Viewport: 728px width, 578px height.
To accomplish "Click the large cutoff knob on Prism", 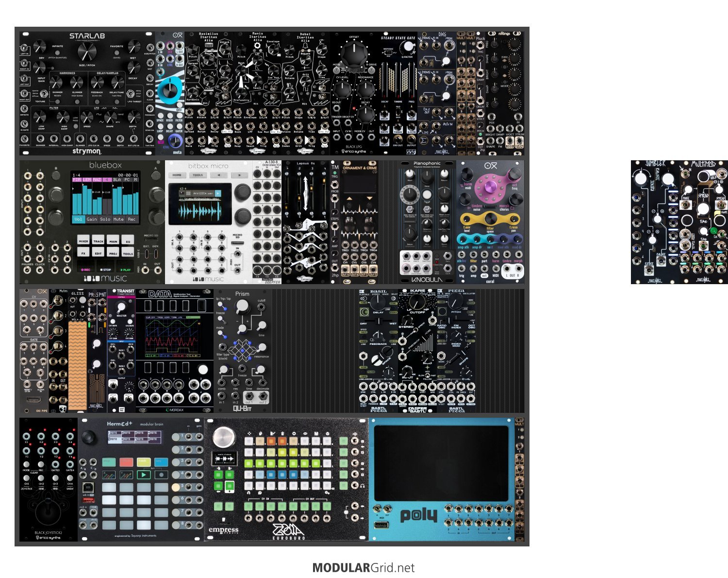I will (x=242, y=305).
